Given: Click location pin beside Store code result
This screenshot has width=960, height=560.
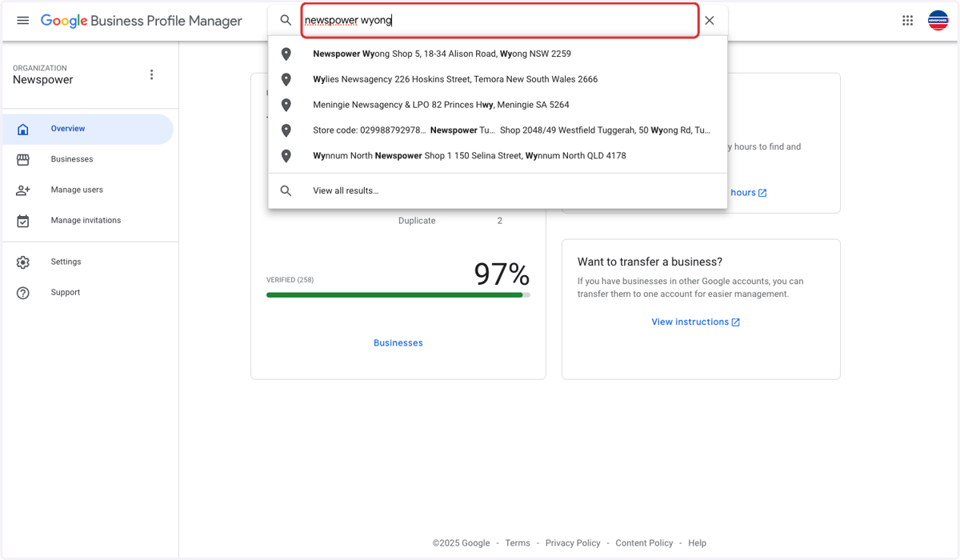Looking at the screenshot, I should [x=286, y=130].
